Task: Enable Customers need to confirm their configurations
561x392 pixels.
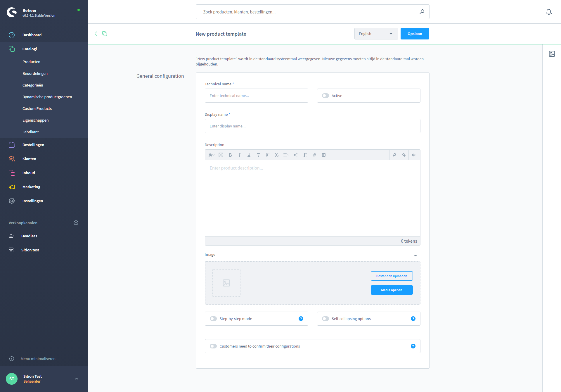Action: pyautogui.click(x=213, y=346)
